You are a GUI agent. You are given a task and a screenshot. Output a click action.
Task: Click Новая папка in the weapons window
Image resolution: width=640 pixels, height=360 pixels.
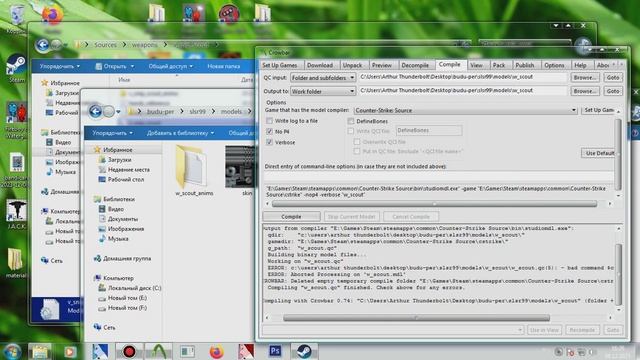(x=223, y=66)
